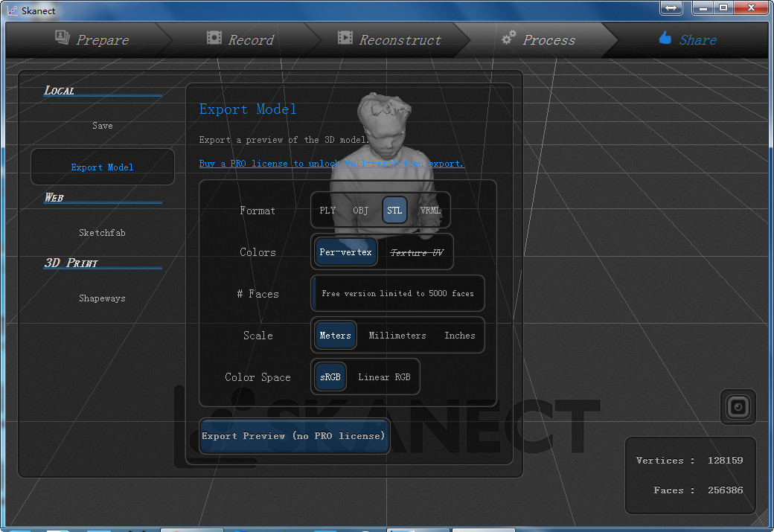Go to the Reconstruct tab
Image resolution: width=774 pixels, height=532 pixels.
tap(389, 39)
